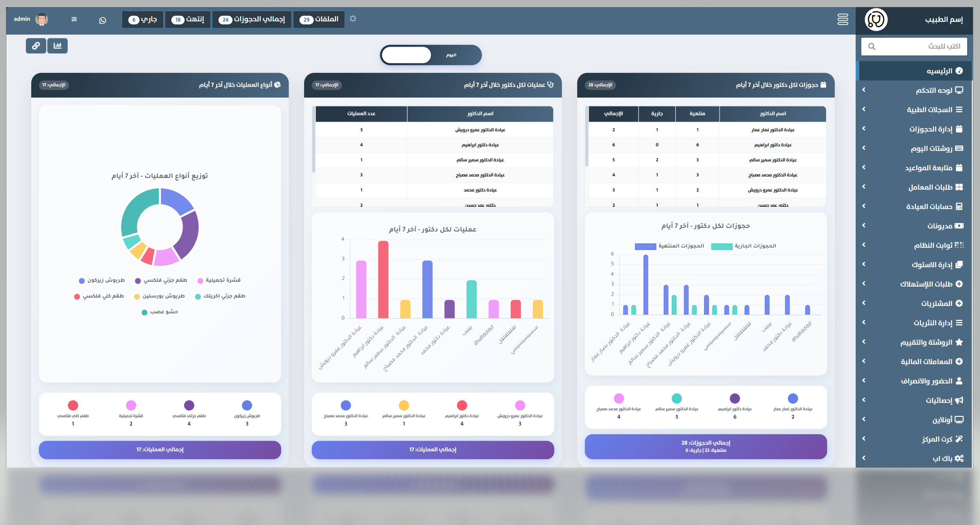Click the stethoscope clinic logo
This screenshot has height=525, width=980.
coord(876,20)
